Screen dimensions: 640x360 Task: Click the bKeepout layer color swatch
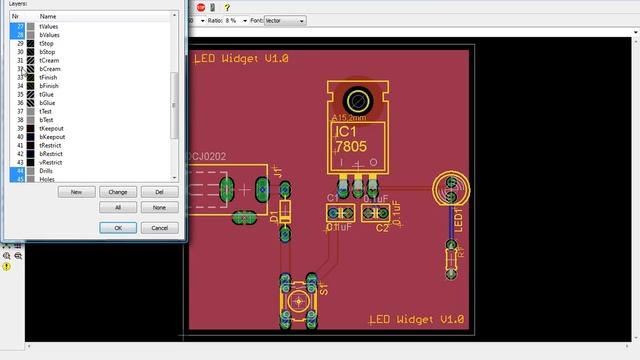pos(31,137)
